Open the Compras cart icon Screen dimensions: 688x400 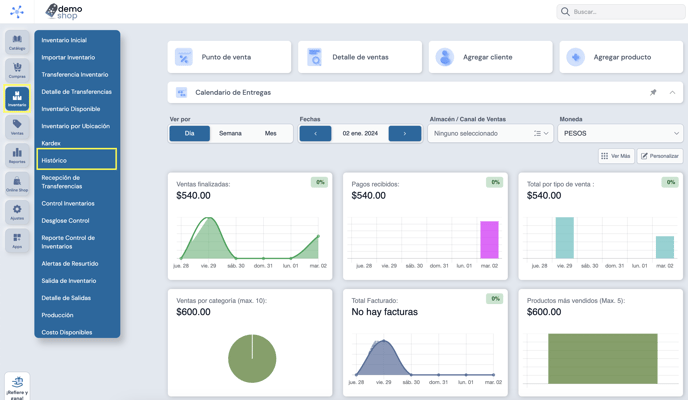click(x=17, y=70)
